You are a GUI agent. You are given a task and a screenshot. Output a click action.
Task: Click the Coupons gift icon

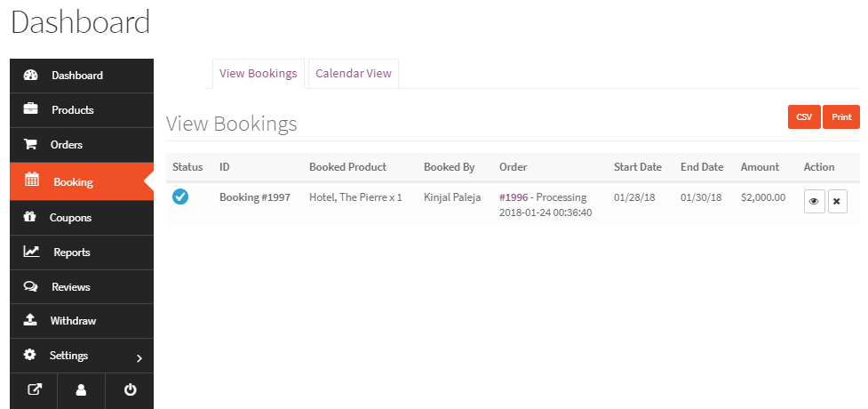(x=30, y=217)
